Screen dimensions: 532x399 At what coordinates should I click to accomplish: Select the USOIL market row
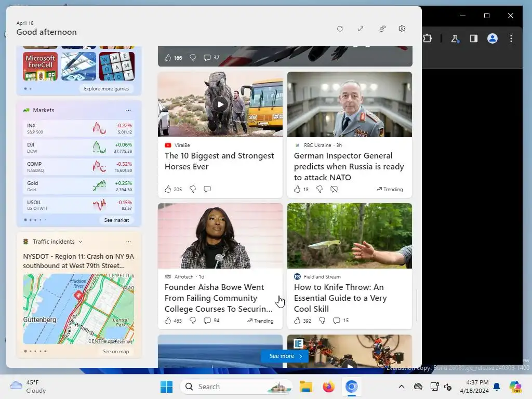[x=79, y=205]
